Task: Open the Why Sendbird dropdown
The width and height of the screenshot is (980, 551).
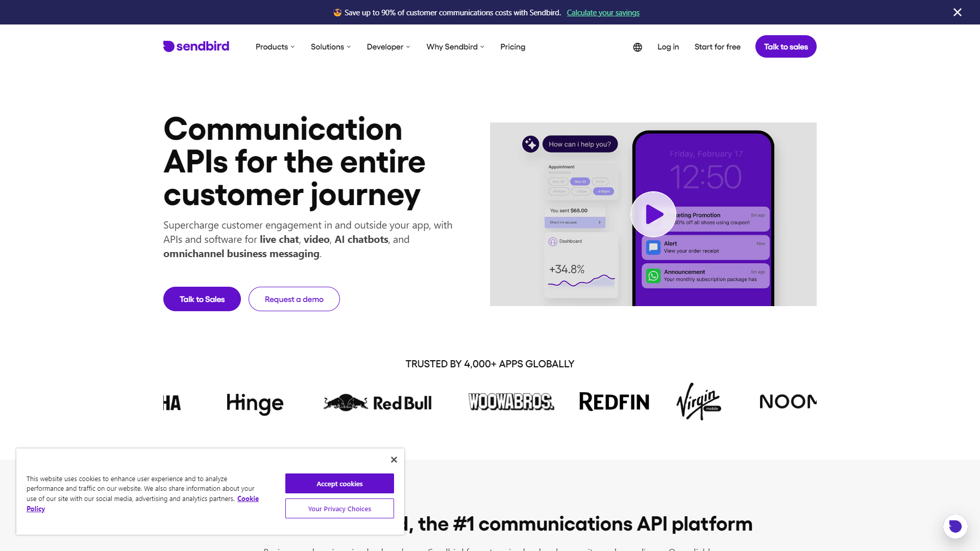Action: (455, 46)
